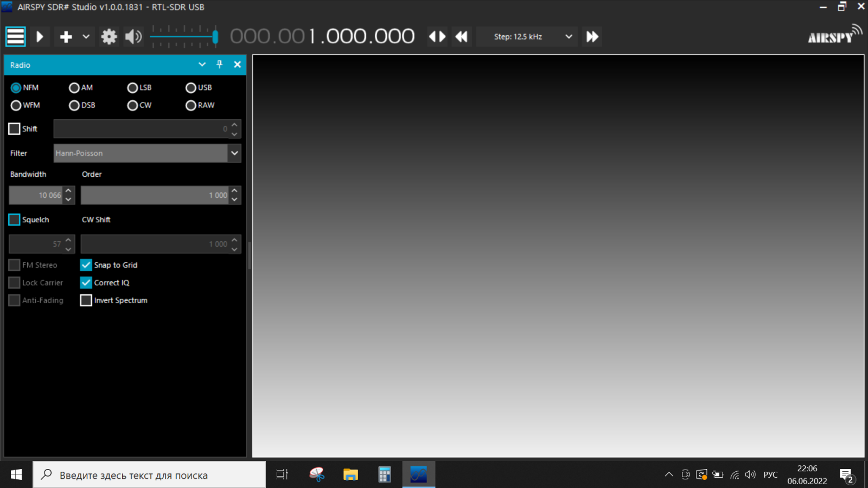The width and height of the screenshot is (868, 488).
Task: Adjust the volume slider handle
Action: coord(215,36)
